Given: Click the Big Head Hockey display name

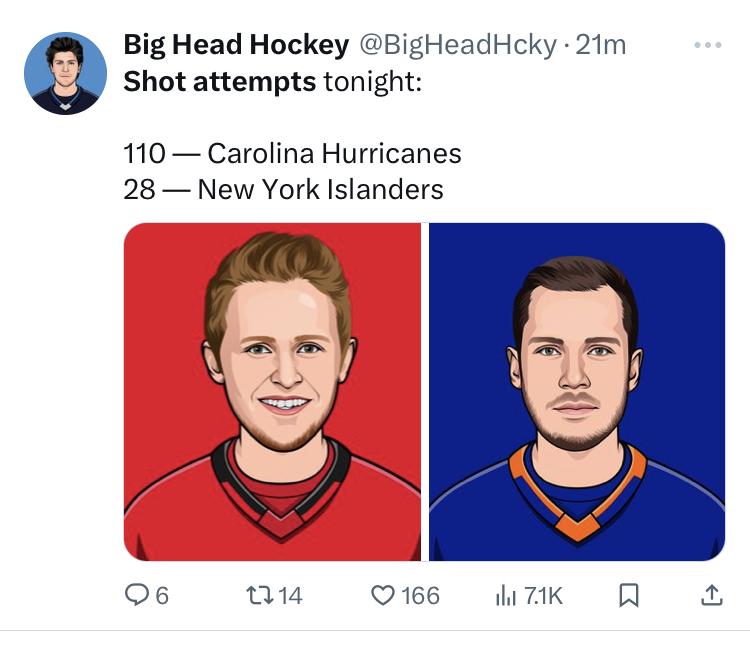Looking at the screenshot, I should 236,45.
